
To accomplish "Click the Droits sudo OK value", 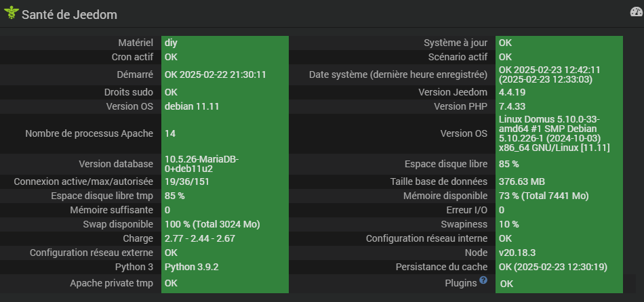I will (x=172, y=92).
